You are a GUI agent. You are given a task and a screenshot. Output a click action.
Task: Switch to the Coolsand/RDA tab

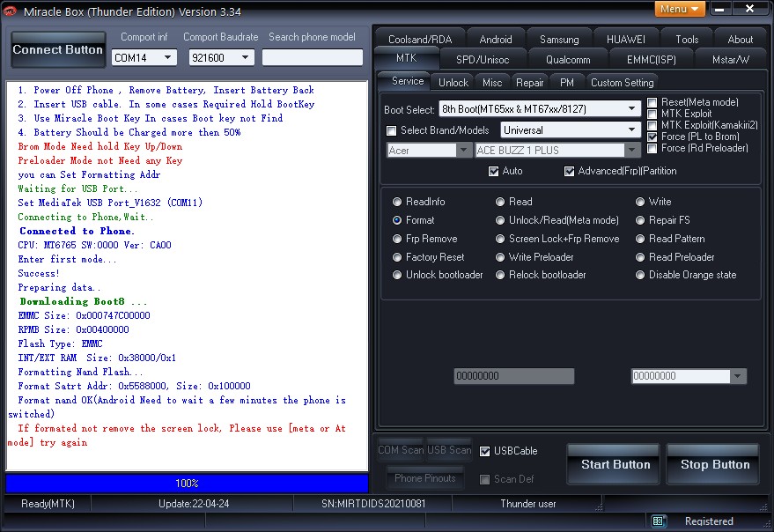point(419,40)
